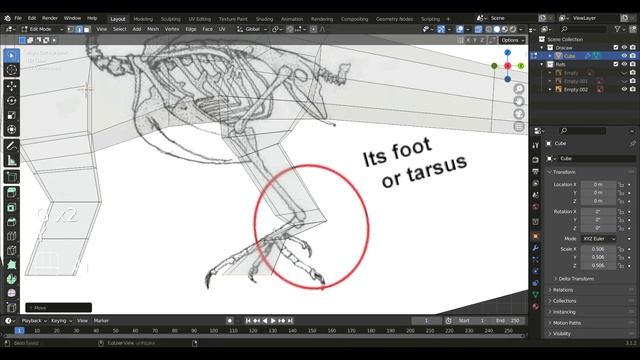Screen dimensions: 640x360
Task: Select the Knife tool
Action: click(11, 250)
